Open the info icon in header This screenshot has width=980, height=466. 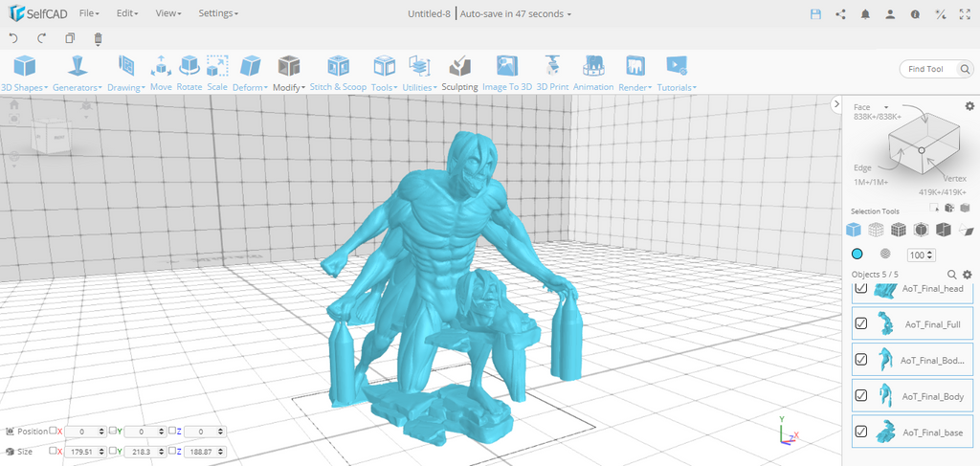click(x=915, y=13)
